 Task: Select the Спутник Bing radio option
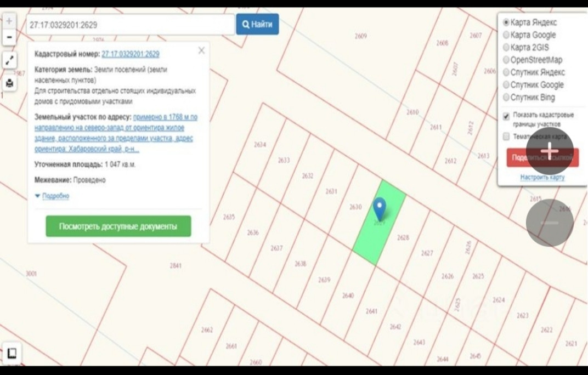coord(506,97)
